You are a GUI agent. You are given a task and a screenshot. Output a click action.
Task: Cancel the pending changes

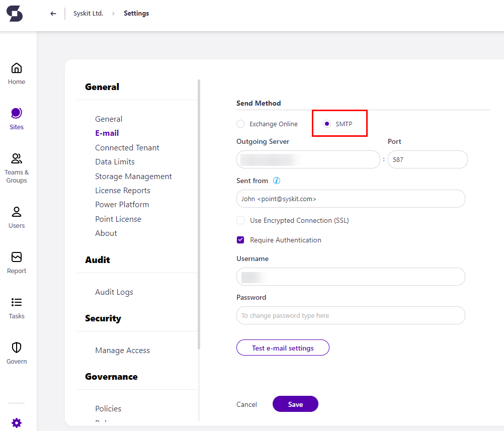click(246, 404)
